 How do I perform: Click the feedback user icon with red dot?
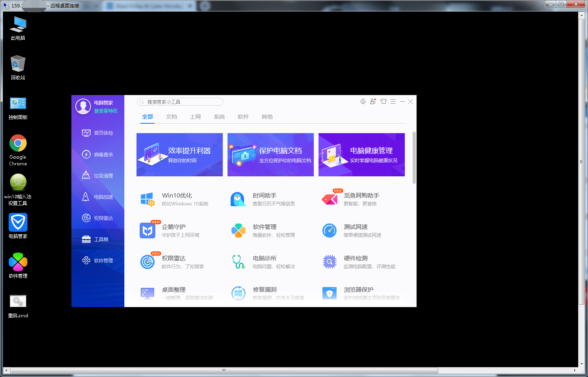coord(373,101)
